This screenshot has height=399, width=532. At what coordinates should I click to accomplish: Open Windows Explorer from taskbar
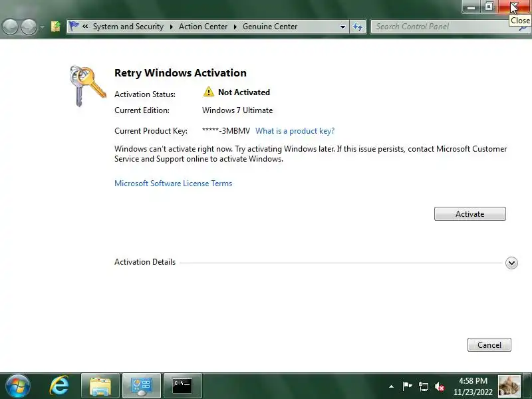pos(100,386)
